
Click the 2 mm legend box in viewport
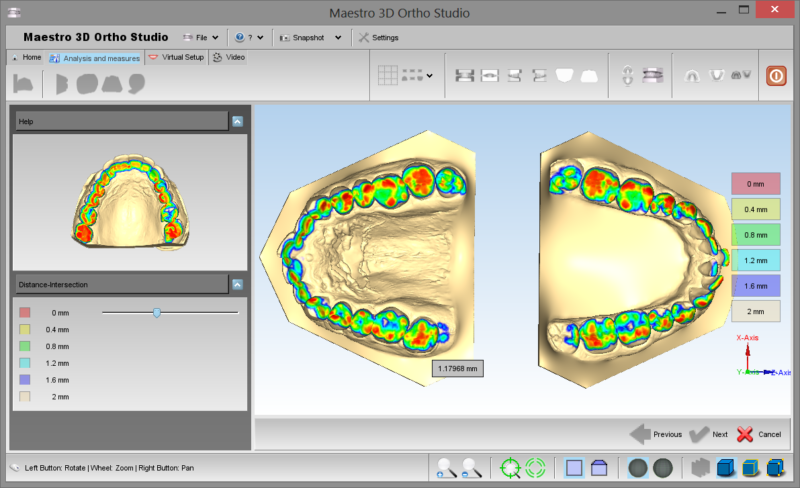point(756,311)
